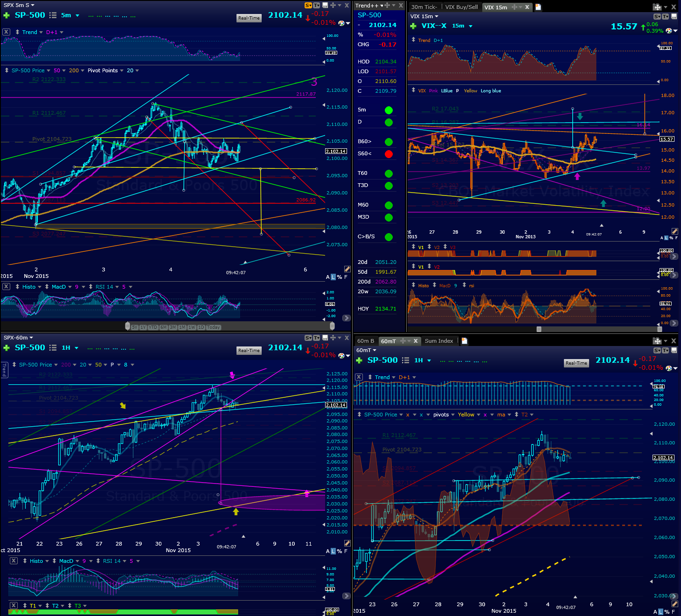Click the red S60< status light in Trend++
The width and height of the screenshot is (681, 616).
[x=389, y=154]
